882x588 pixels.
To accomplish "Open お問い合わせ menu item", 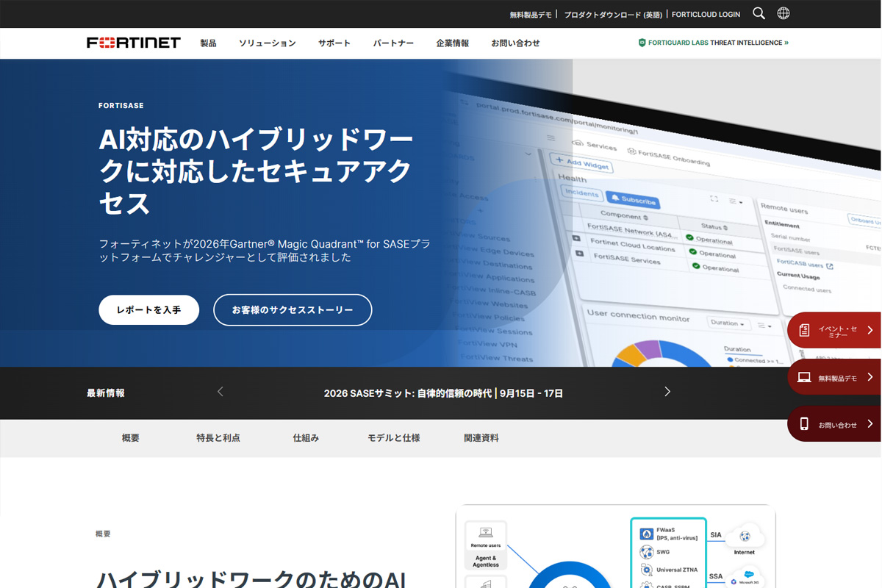I will (515, 43).
